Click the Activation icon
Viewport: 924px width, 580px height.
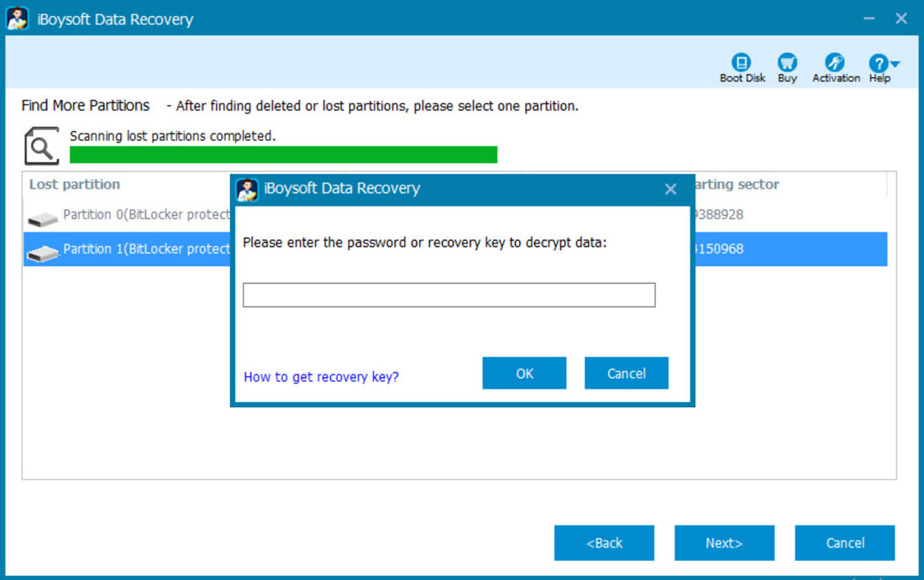pyautogui.click(x=835, y=63)
